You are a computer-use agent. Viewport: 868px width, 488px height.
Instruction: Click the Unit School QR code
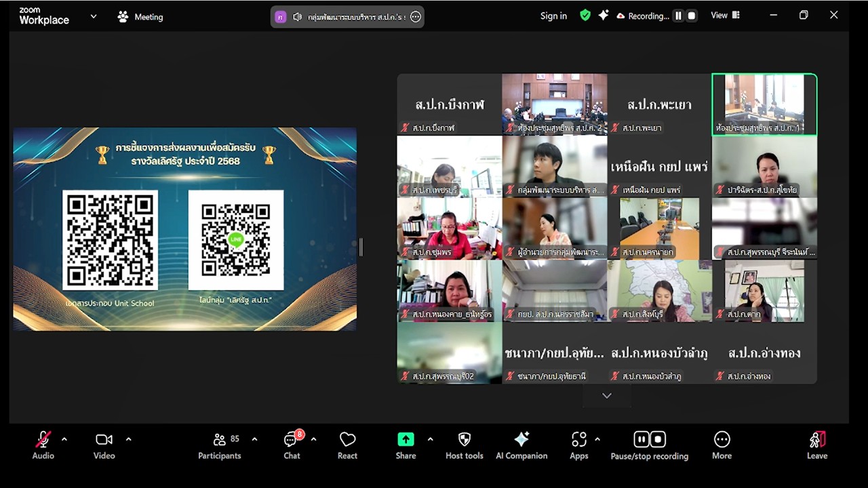tap(111, 240)
